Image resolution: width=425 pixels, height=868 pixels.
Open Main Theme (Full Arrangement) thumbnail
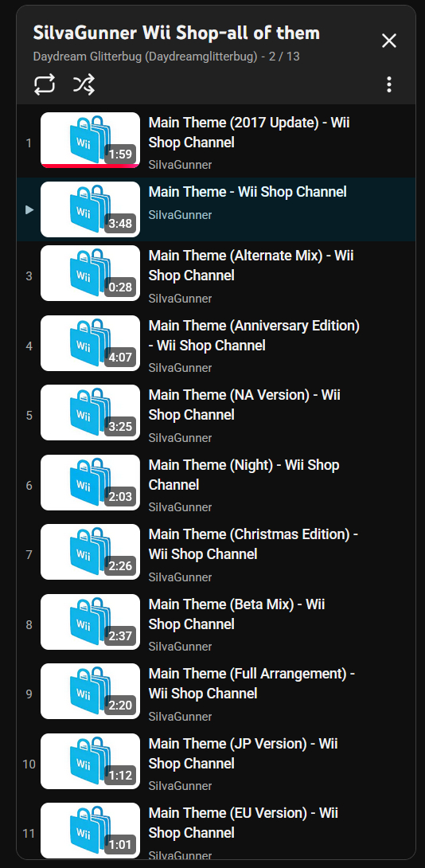pos(90,691)
